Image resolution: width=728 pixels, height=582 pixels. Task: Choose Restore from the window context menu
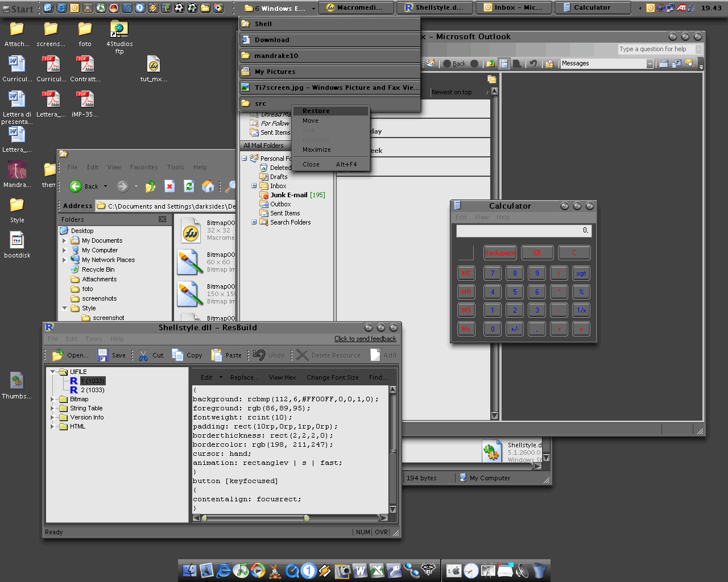pyautogui.click(x=316, y=111)
